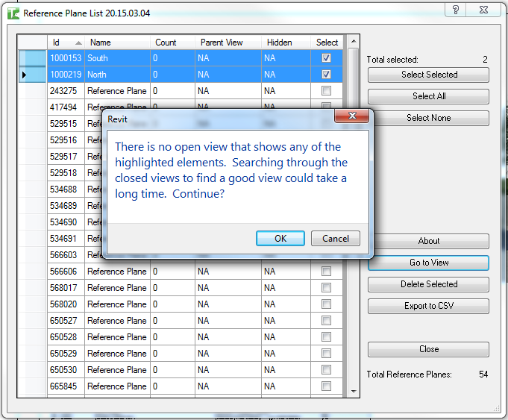Image resolution: width=508 pixels, height=420 pixels.
Task: Click the Select All button
Action: click(x=428, y=96)
